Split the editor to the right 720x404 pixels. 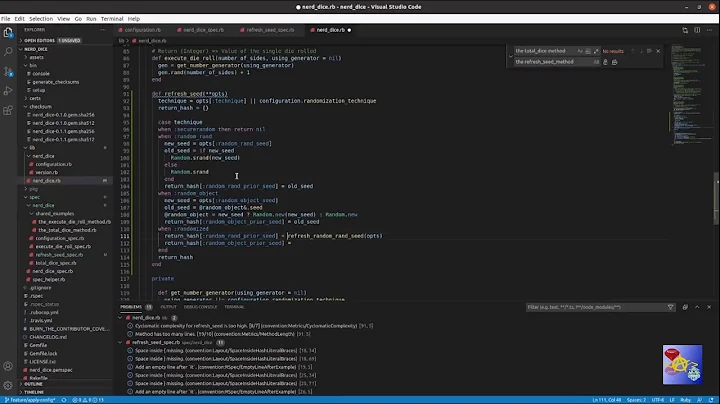(697, 30)
